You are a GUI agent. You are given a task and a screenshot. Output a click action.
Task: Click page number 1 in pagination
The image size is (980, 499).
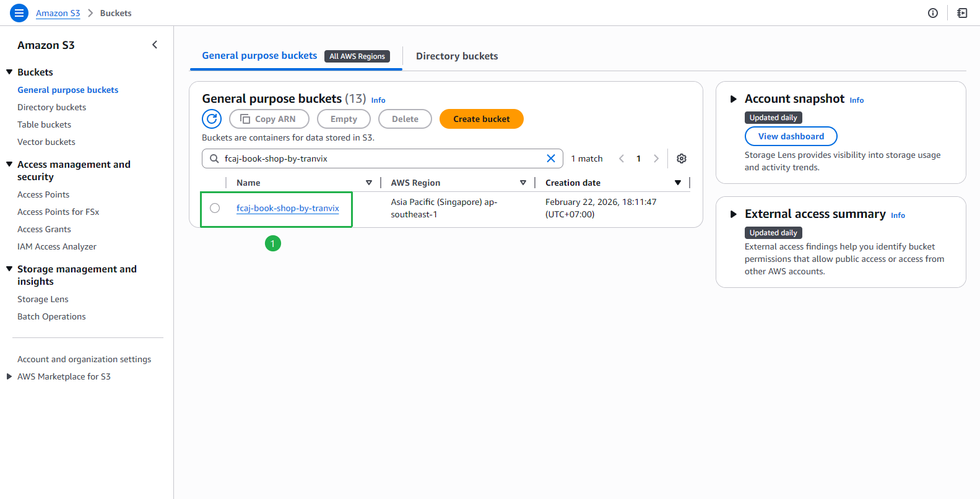pyautogui.click(x=639, y=158)
